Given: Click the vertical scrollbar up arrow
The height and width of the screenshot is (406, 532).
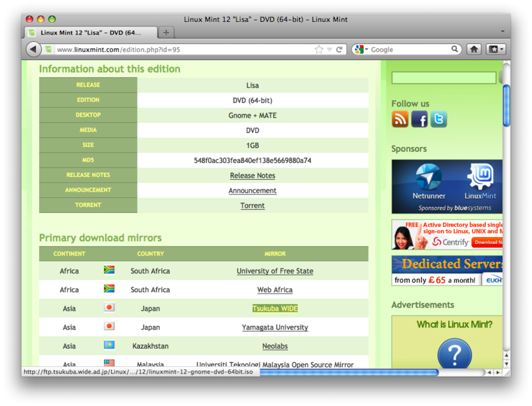Looking at the screenshot, I should 507,355.
